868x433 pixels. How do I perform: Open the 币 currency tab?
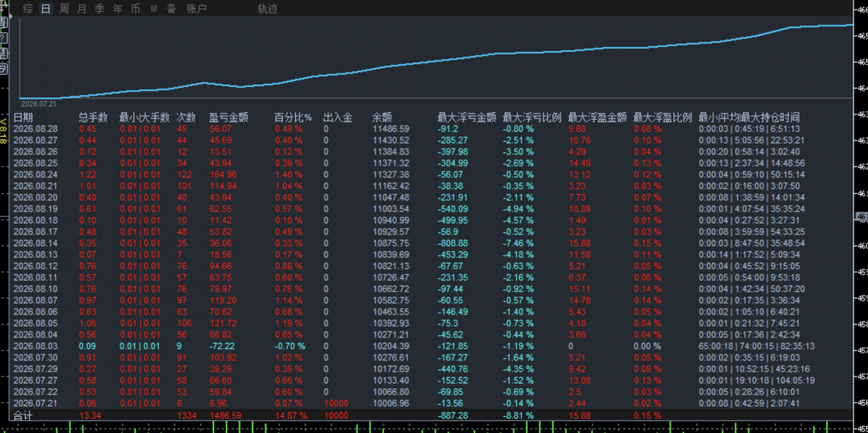[136, 9]
